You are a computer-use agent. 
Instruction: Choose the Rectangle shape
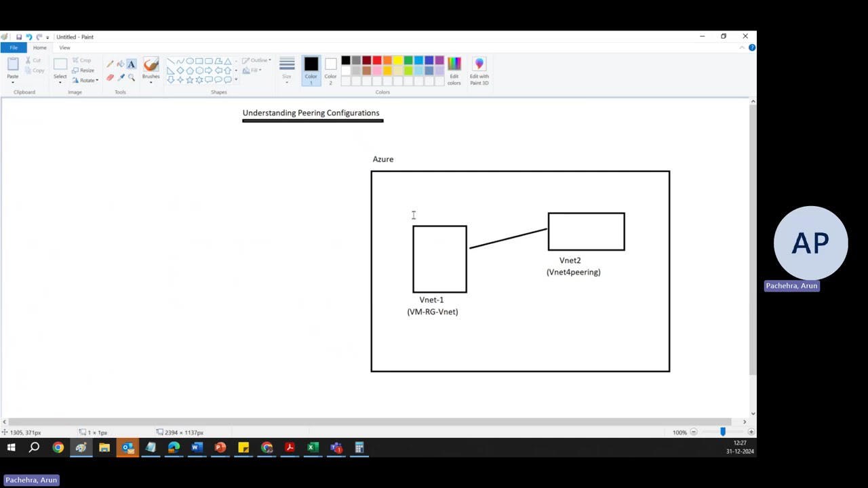[x=199, y=61]
